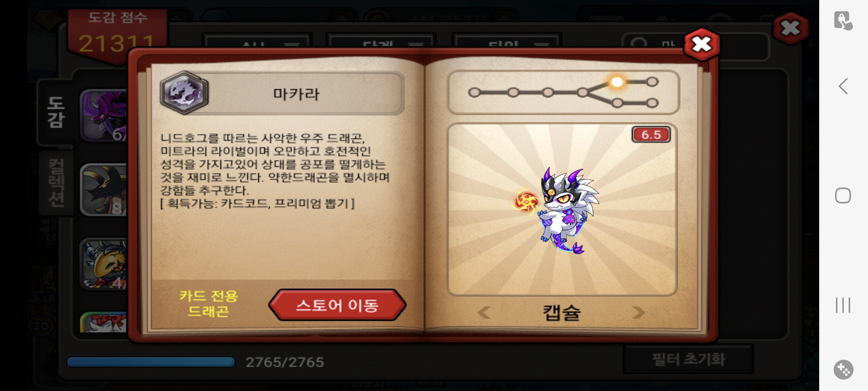Tap the Android home square button
Screen dimensions: 868x391
click(x=843, y=195)
